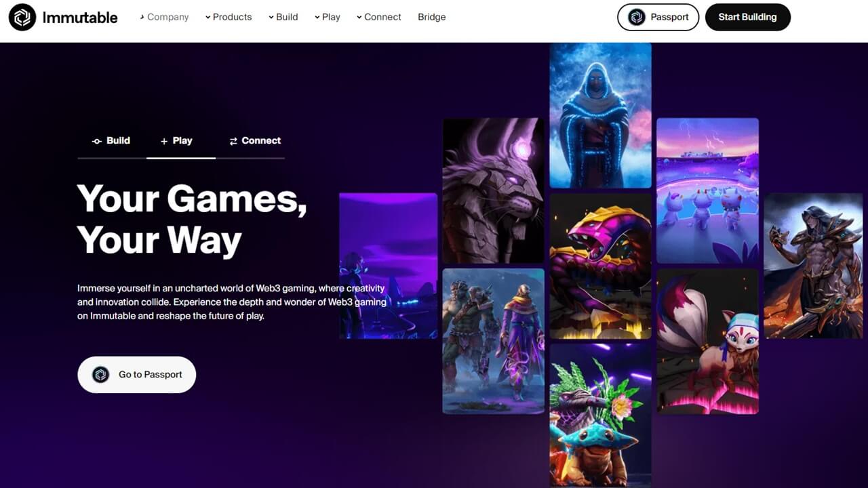The image size is (868, 488).
Task: Select the Play hero tab
Action: pyautogui.click(x=176, y=141)
